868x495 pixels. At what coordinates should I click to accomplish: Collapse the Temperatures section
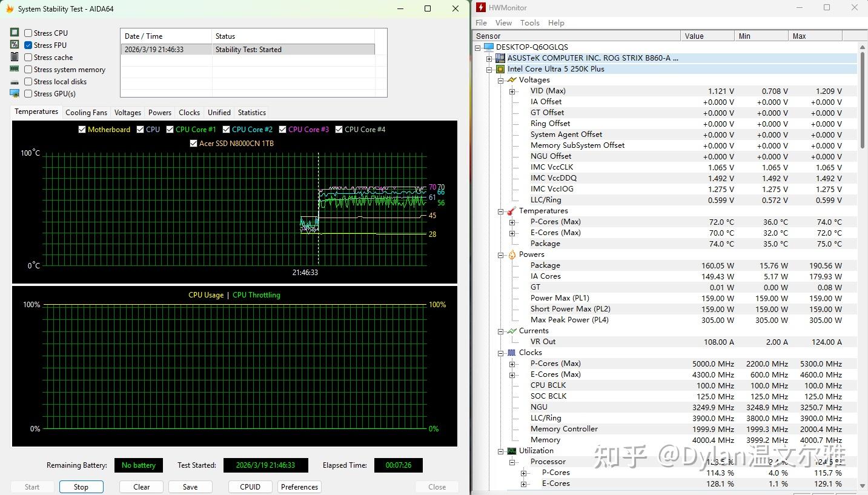tap(501, 211)
